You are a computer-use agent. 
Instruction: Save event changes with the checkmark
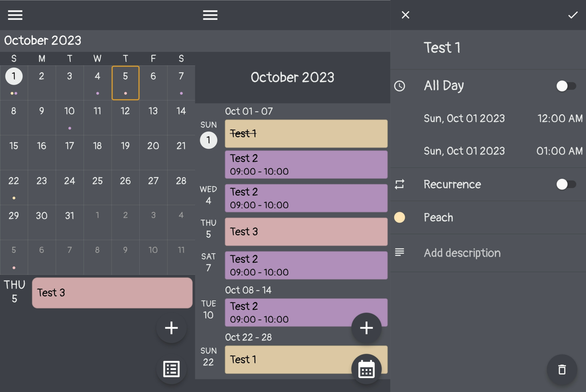pos(572,15)
